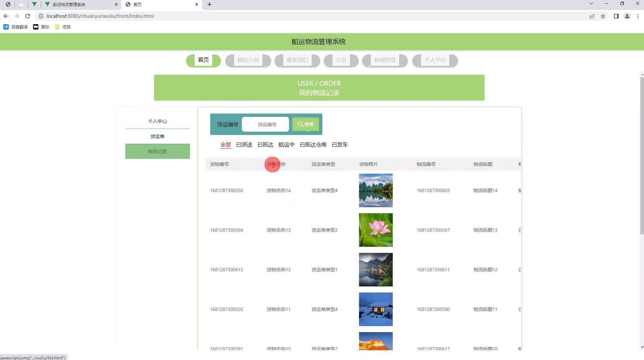644x360 pixels.
Task: Click cell 货物名称13
Action: coord(279,230)
